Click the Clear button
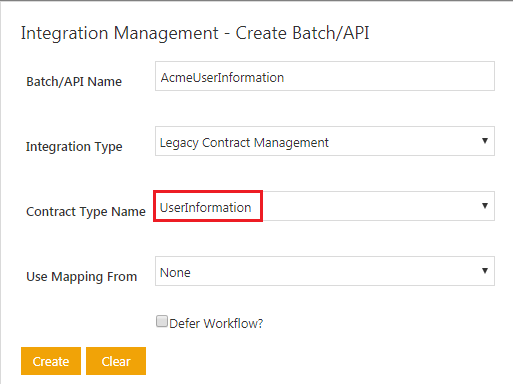This screenshot has height=384, width=513. click(116, 361)
